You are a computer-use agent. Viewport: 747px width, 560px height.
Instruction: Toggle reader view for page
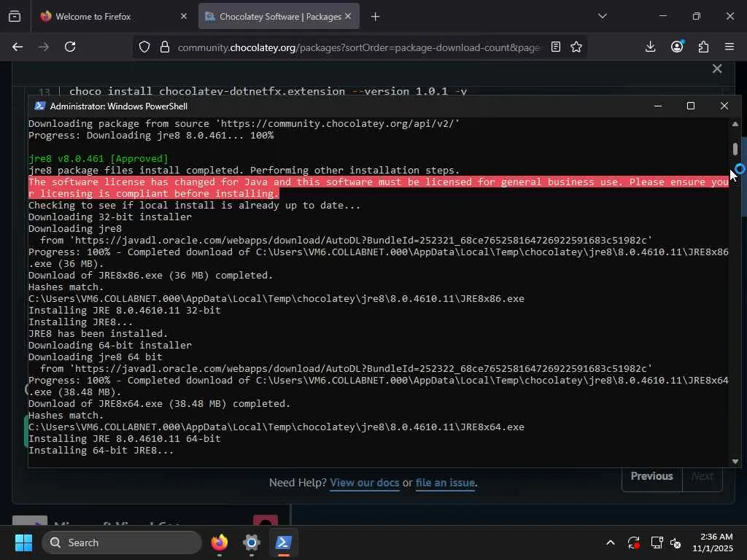coord(555,47)
